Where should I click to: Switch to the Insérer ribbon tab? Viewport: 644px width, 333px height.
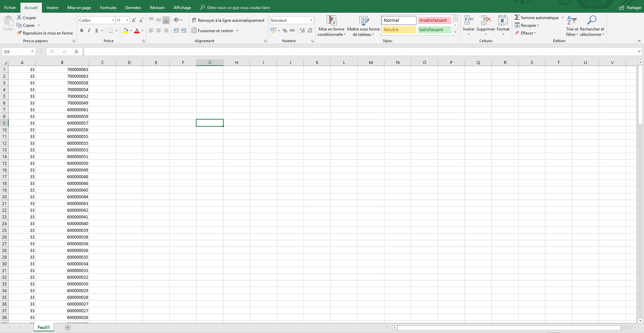[x=52, y=7]
